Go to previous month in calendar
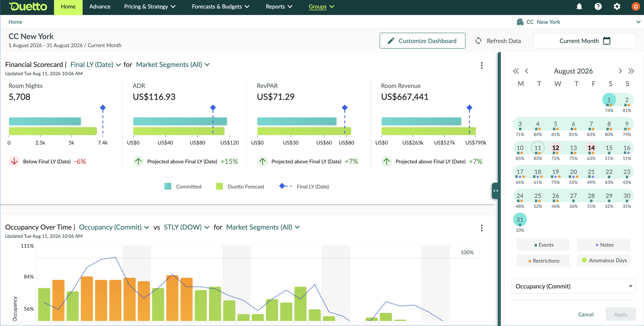 pyautogui.click(x=527, y=71)
